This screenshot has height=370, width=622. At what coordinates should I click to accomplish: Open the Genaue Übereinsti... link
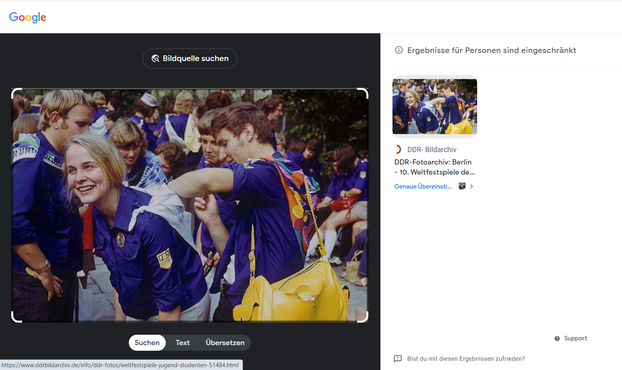coord(422,186)
